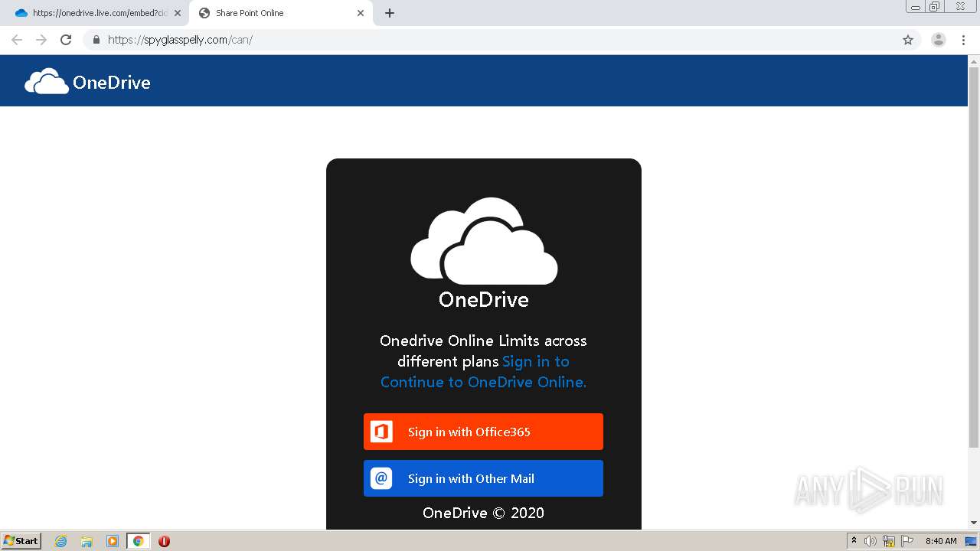Open the file explorer taskbar icon
The width and height of the screenshot is (980, 551).
[87, 541]
